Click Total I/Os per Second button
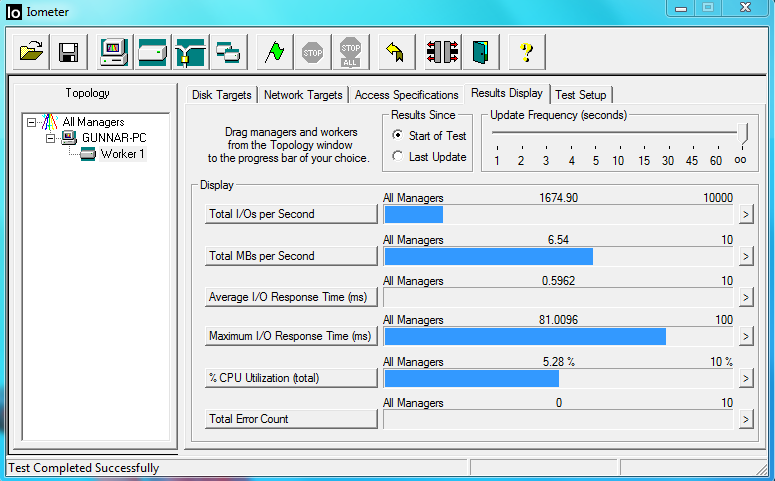This screenshot has width=775, height=481. (x=291, y=214)
